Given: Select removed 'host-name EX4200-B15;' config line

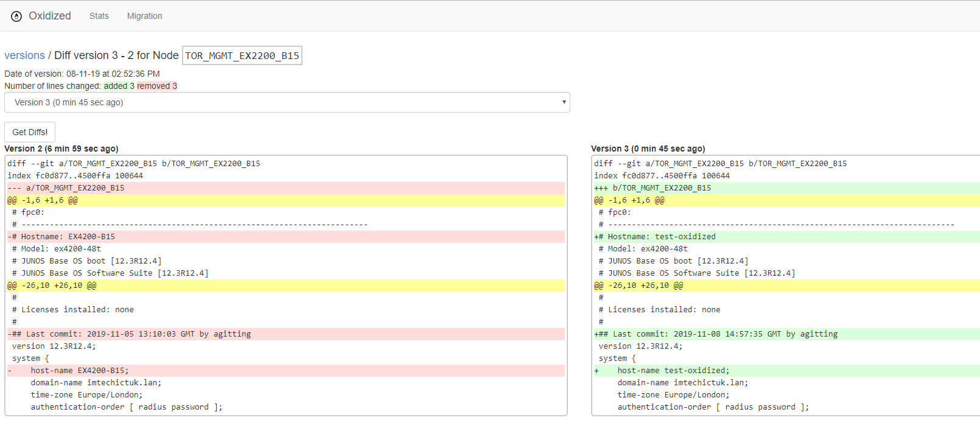Looking at the screenshot, I should pyautogui.click(x=79, y=371).
